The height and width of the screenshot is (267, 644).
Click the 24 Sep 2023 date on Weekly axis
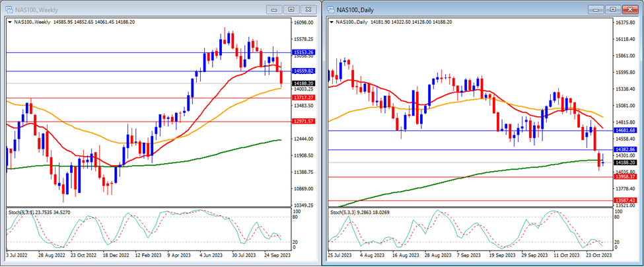(277, 254)
